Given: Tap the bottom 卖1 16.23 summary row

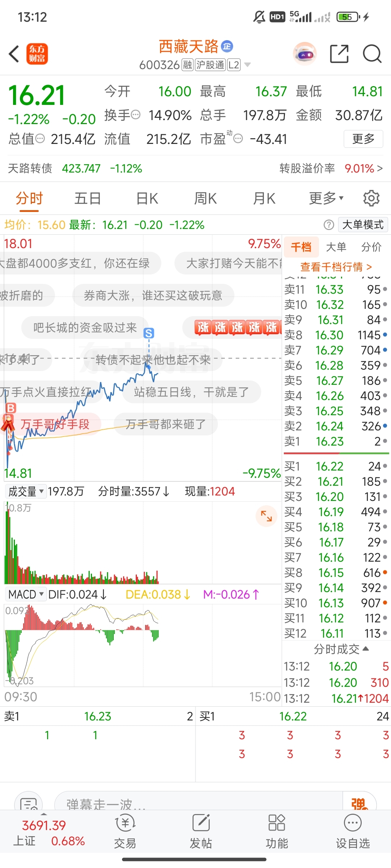Looking at the screenshot, I should [x=98, y=716].
